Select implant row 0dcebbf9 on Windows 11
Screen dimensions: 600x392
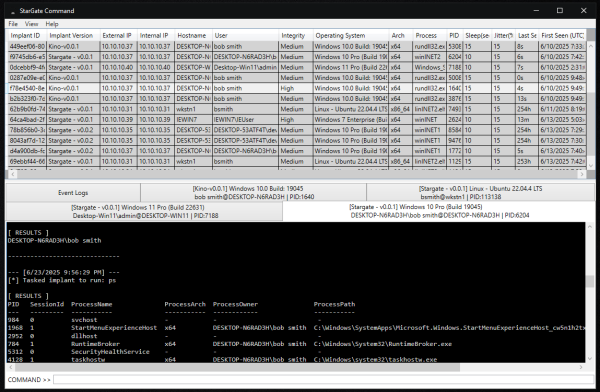point(297,67)
